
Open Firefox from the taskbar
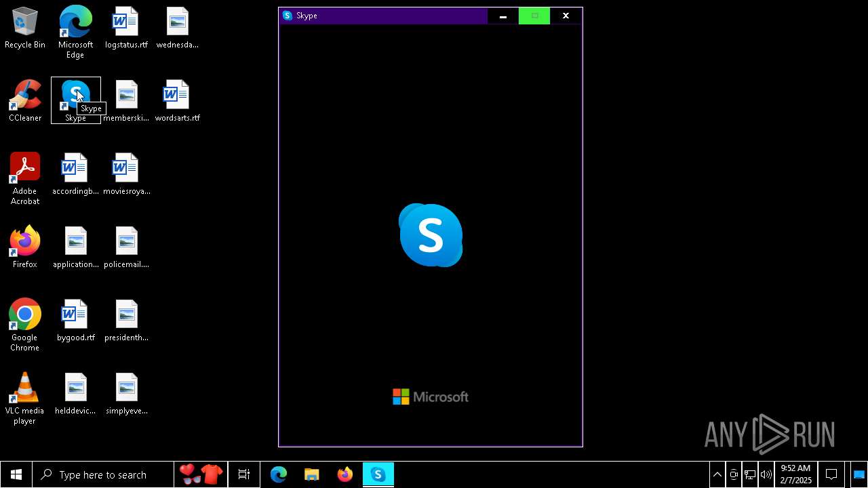tap(345, 474)
